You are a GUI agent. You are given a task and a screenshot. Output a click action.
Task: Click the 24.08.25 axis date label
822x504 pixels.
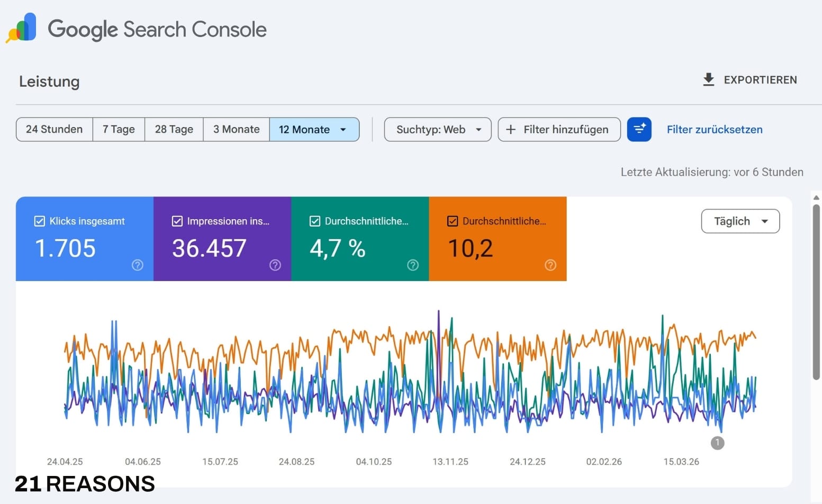click(x=296, y=462)
